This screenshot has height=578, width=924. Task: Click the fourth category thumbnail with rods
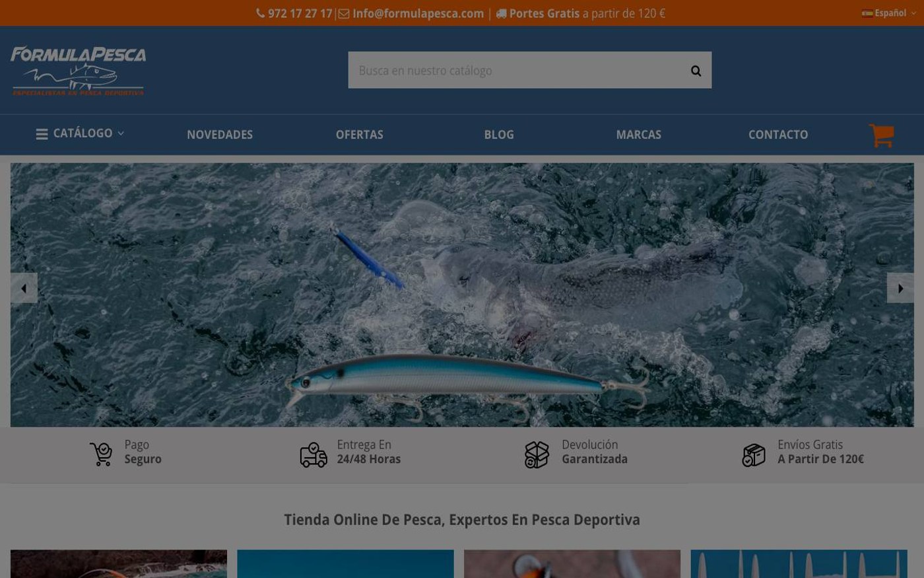pyautogui.click(x=799, y=563)
